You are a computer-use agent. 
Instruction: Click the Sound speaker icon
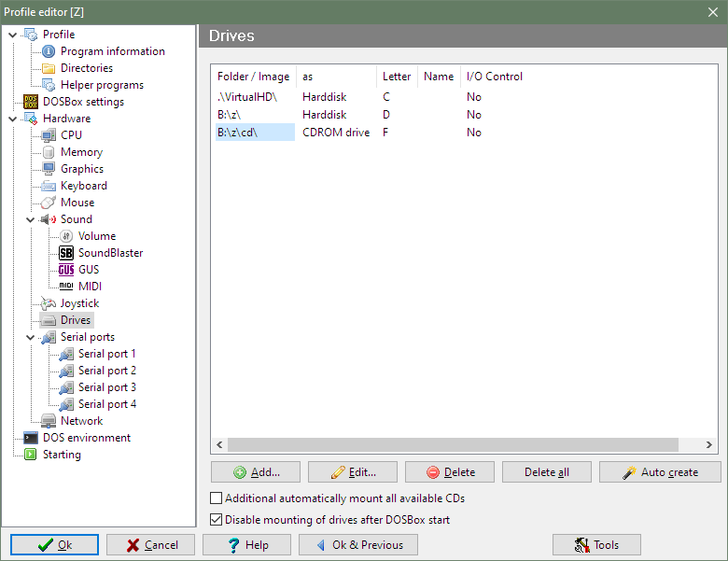tap(49, 219)
